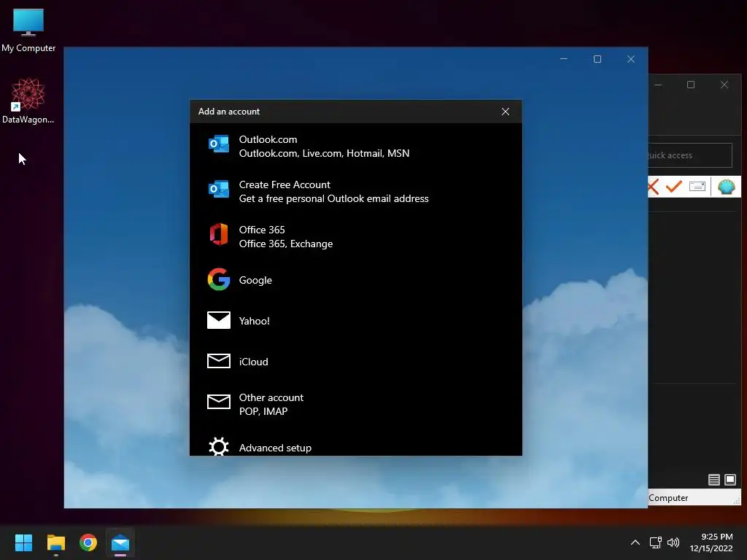
Task: Click envelope icon beside Other account
Action: click(219, 402)
